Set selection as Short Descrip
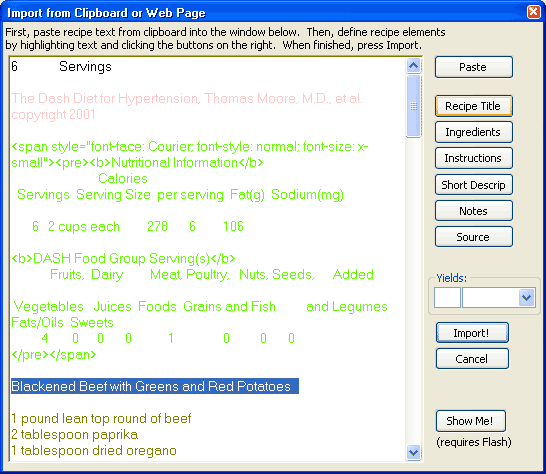 (x=474, y=185)
